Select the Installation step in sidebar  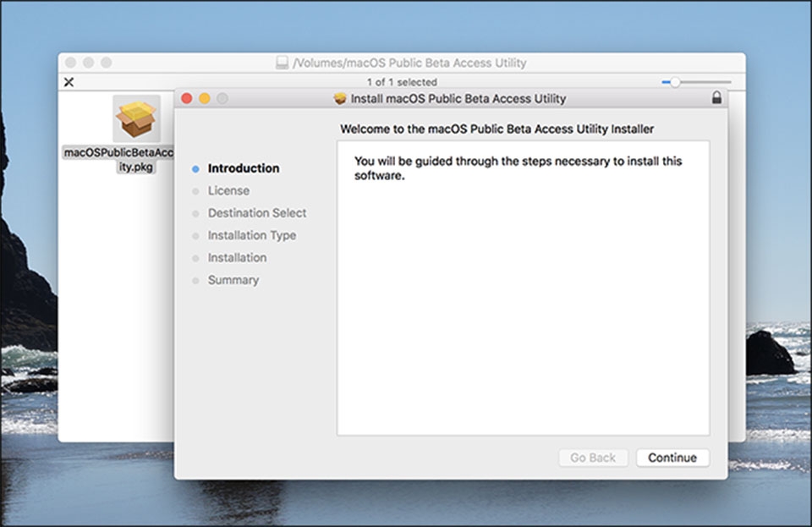click(x=237, y=257)
